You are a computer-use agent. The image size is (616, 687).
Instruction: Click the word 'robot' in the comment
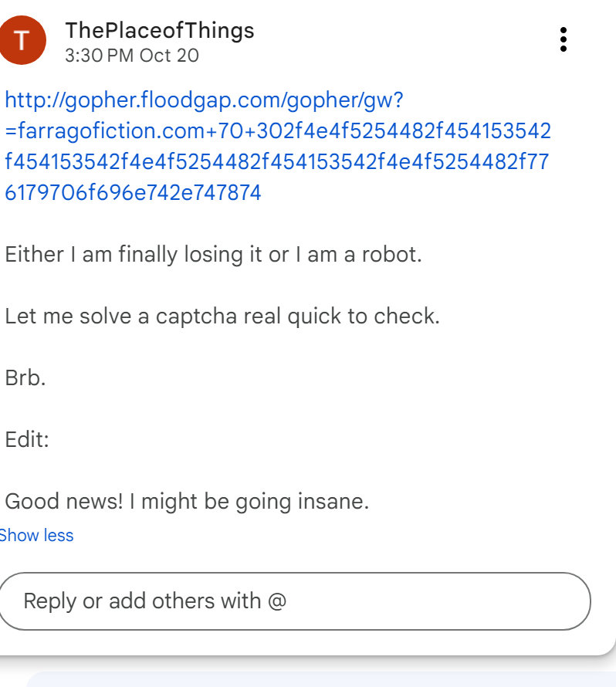(x=391, y=254)
